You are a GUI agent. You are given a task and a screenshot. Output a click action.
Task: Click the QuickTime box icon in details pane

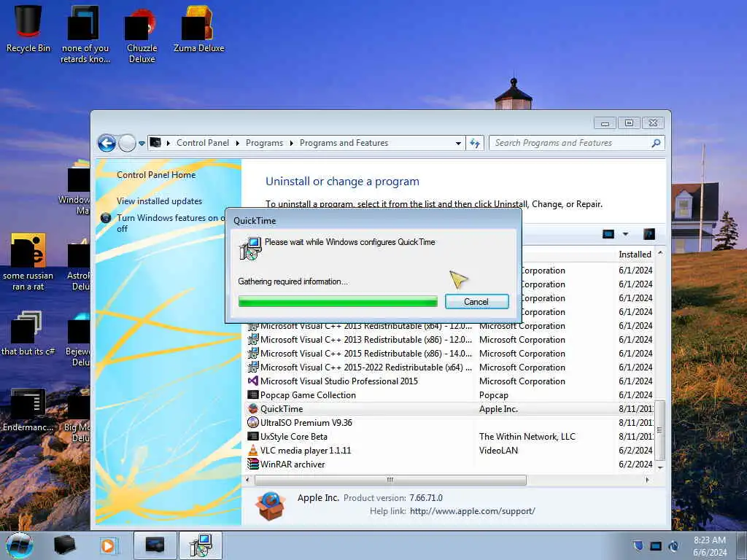coord(271,506)
